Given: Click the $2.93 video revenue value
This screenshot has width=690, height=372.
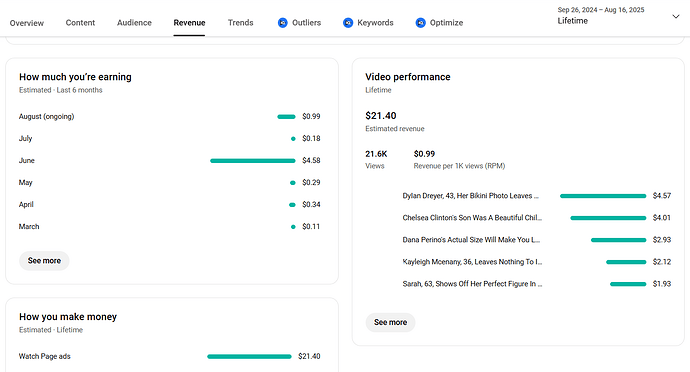Looking at the screenshot, I should point(662,239).
